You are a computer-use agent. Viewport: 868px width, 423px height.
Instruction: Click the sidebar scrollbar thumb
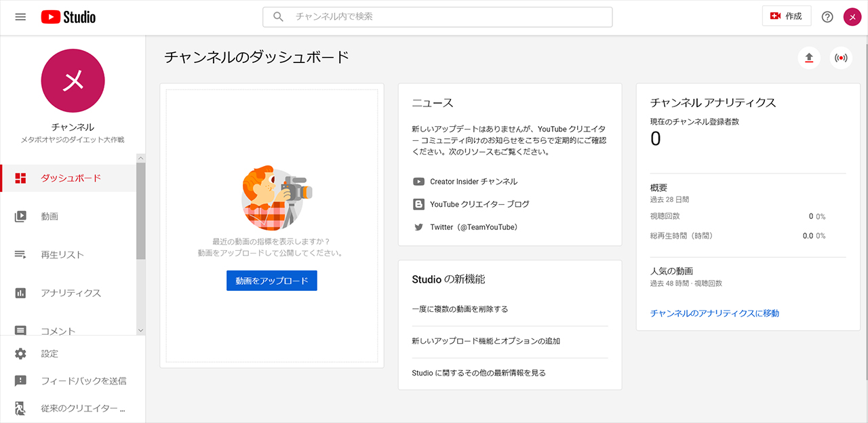pos(141,211)
